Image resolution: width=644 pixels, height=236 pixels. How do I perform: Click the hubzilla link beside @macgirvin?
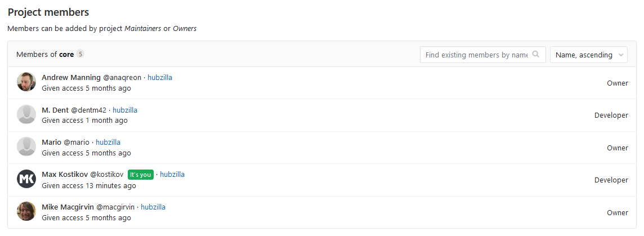click(x=153, y=207)
